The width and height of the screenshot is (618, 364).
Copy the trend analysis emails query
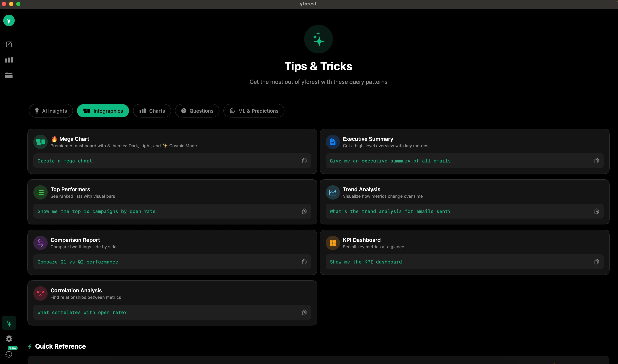(x=597, y=211)
